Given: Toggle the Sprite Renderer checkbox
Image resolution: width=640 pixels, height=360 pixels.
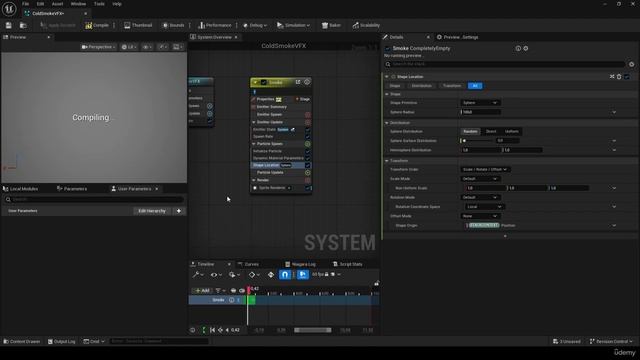Looking at the screenshot, I should (309, 188).
